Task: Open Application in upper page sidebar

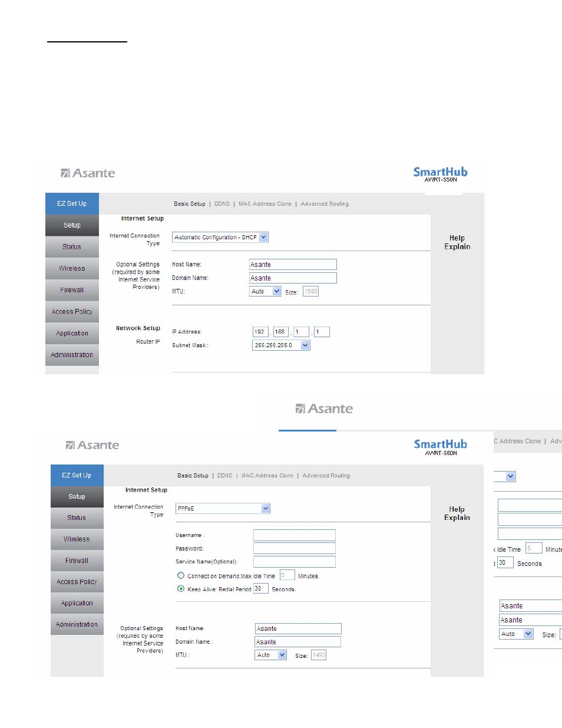Action: coord(72,333)
